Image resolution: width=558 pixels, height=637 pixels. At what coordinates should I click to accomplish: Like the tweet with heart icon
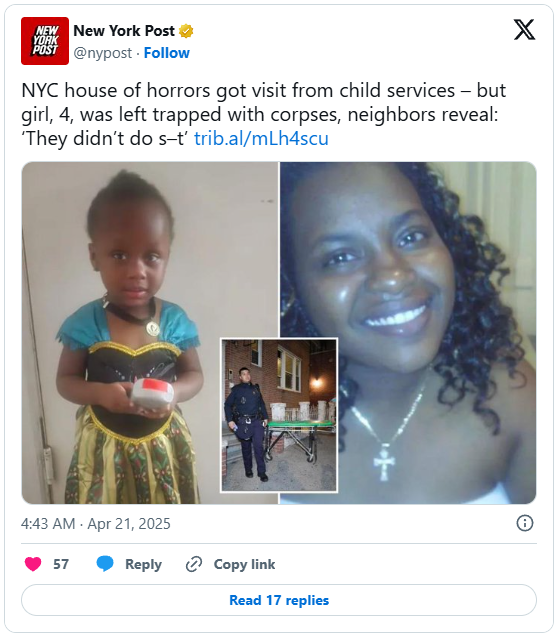(33, 564)
